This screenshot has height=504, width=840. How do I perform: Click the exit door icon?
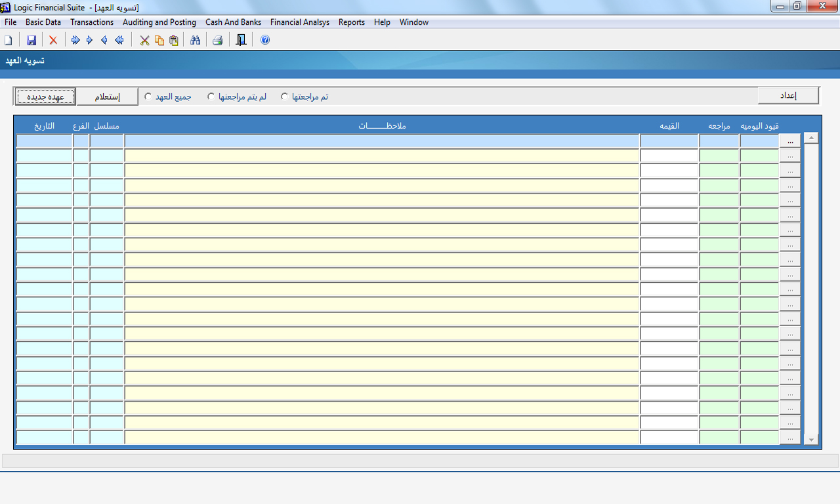(x=241, y=41)
